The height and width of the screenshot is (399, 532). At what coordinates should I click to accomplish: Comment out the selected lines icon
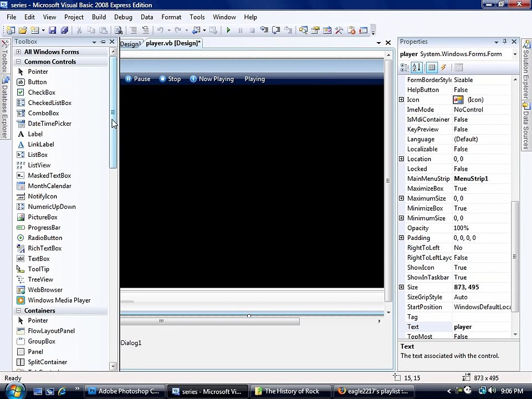(x=134, y=30)
